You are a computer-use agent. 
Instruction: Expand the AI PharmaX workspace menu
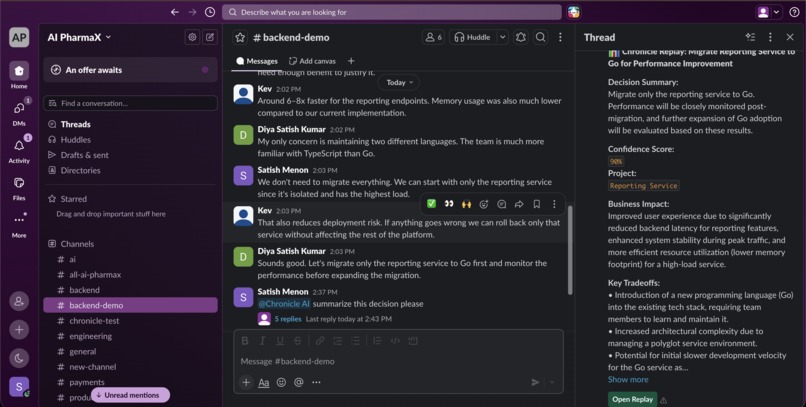coord(79,37)
